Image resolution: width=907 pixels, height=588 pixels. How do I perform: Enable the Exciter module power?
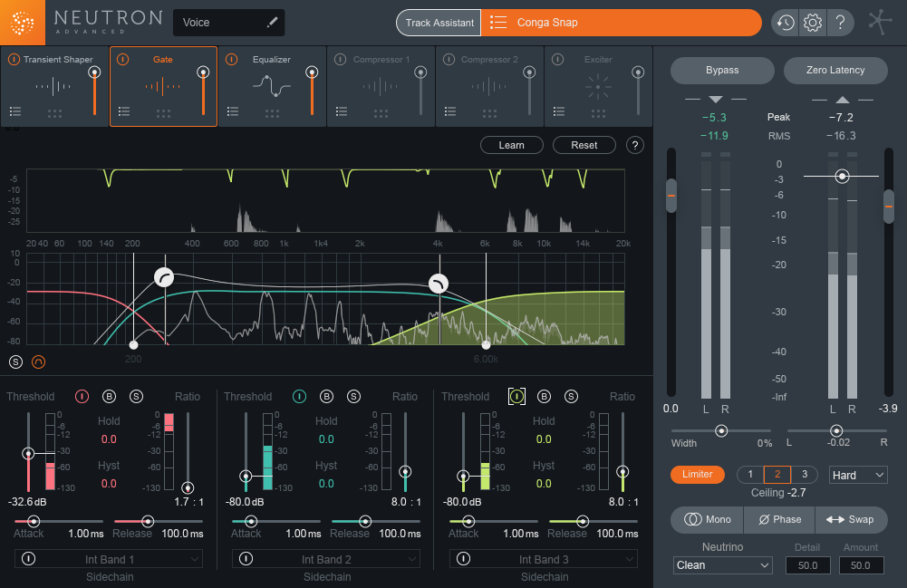coord(557,60)
